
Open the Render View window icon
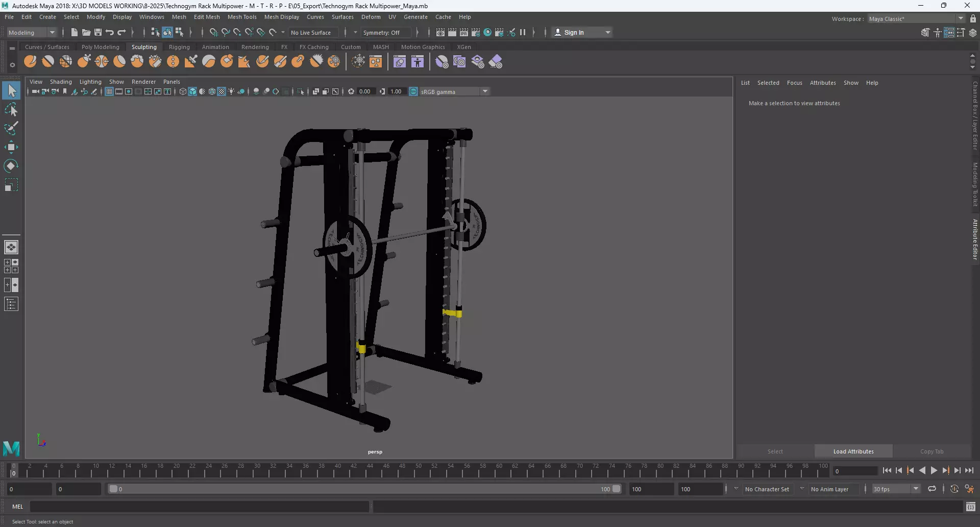(440, 32)
